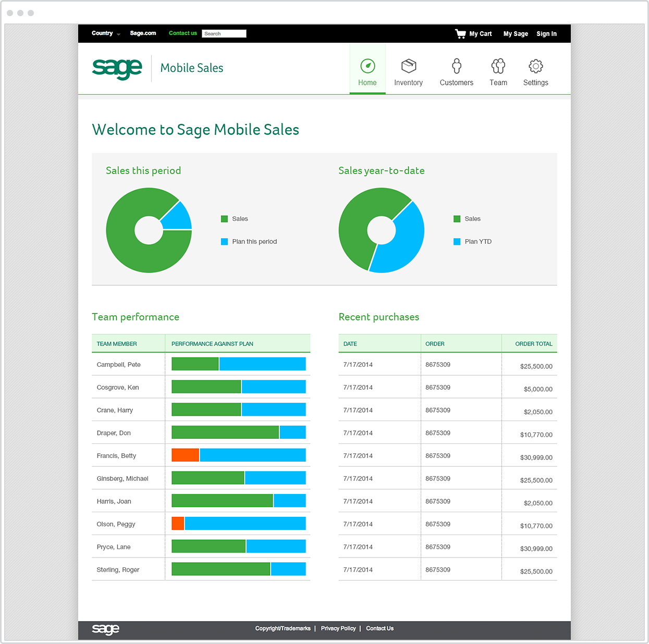The image size is (649, 644).
Task: Click the Sage logo in the header
Action: click(117, 68)
